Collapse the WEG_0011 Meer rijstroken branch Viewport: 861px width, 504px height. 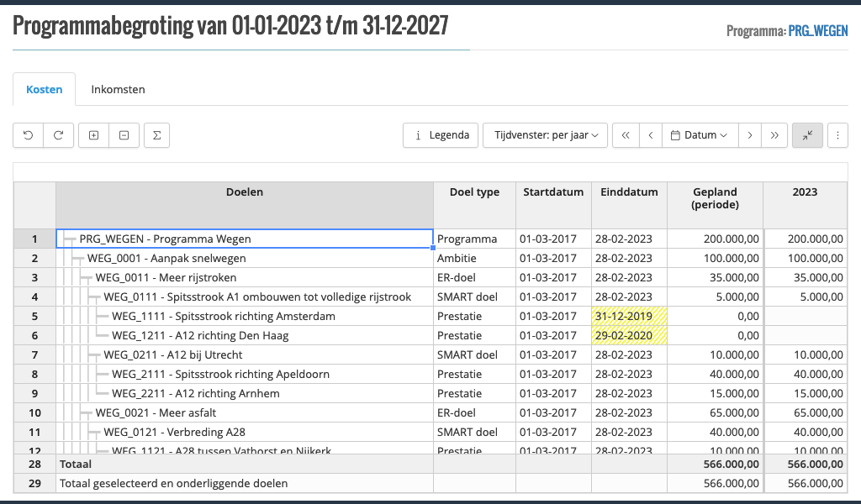coord(88,277)
